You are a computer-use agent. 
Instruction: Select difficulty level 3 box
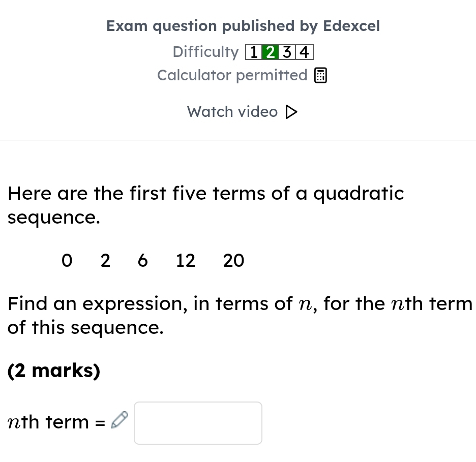[x=287, y=52]
